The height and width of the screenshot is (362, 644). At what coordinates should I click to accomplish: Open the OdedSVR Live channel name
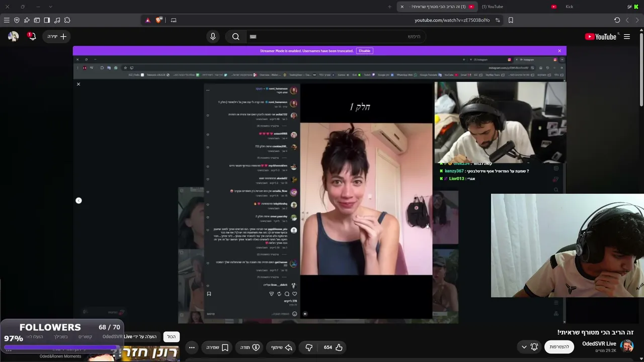coord(599,344)
